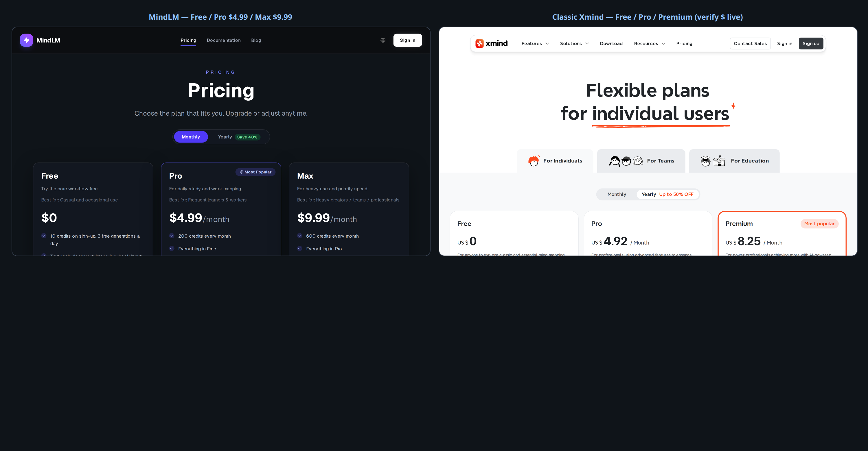Image resolution: width=868 pixels, height=451 pixels.
Task: Click the Xmind Sign up button
Action: click(811, 43)
